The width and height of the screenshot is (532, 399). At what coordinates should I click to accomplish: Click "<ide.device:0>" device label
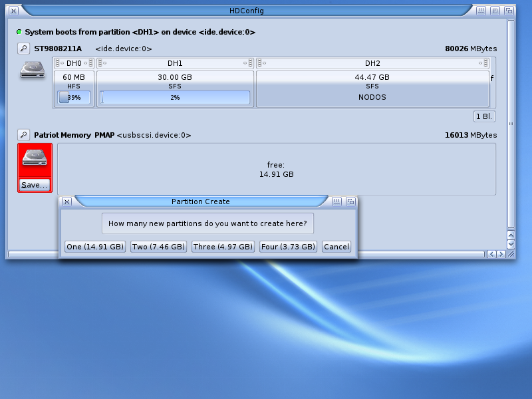pyautogui.click(x=124, y=49)
